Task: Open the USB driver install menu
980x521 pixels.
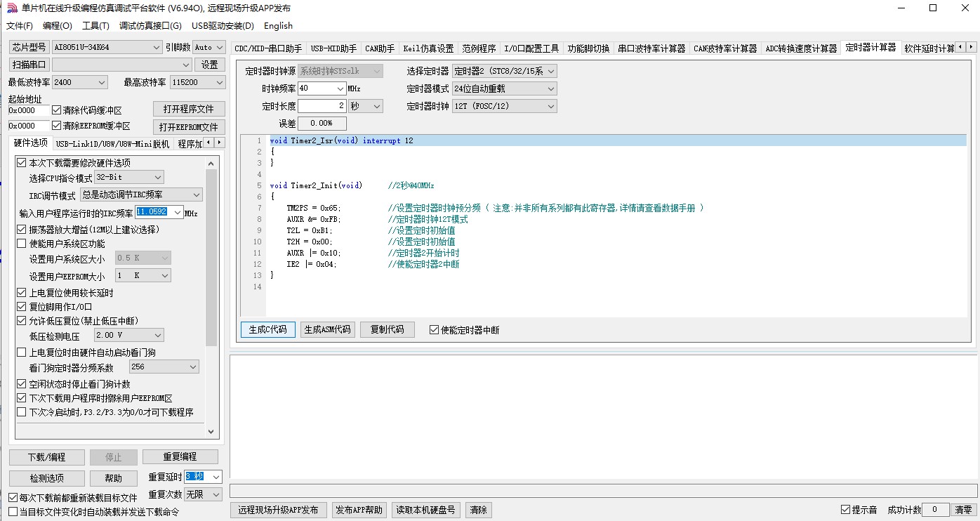Action: (x=222, y=26)
